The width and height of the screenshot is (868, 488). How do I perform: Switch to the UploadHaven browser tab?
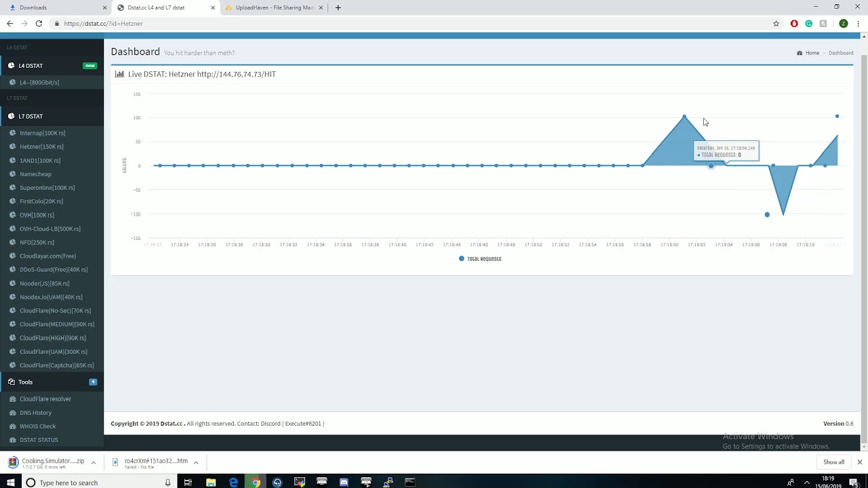pyautogui.click(x=273, y=7)
